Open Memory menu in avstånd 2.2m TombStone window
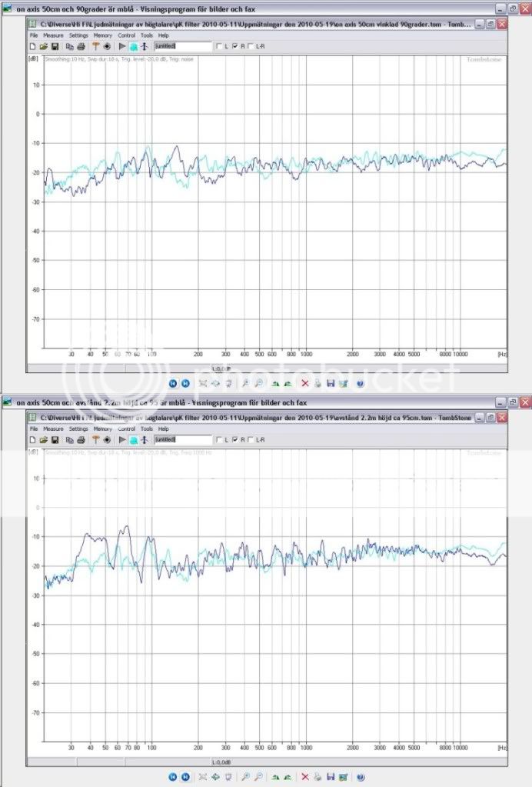532x787 pixels. tap(102, 429)
